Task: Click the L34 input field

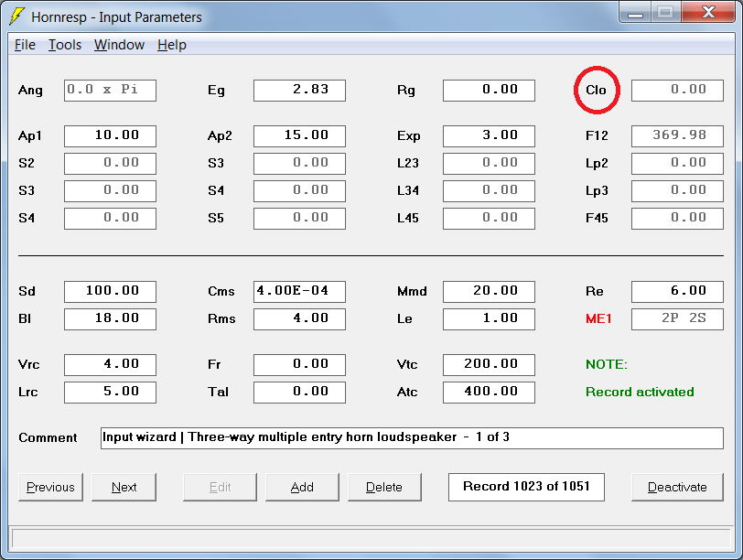Action: (489, 191)
